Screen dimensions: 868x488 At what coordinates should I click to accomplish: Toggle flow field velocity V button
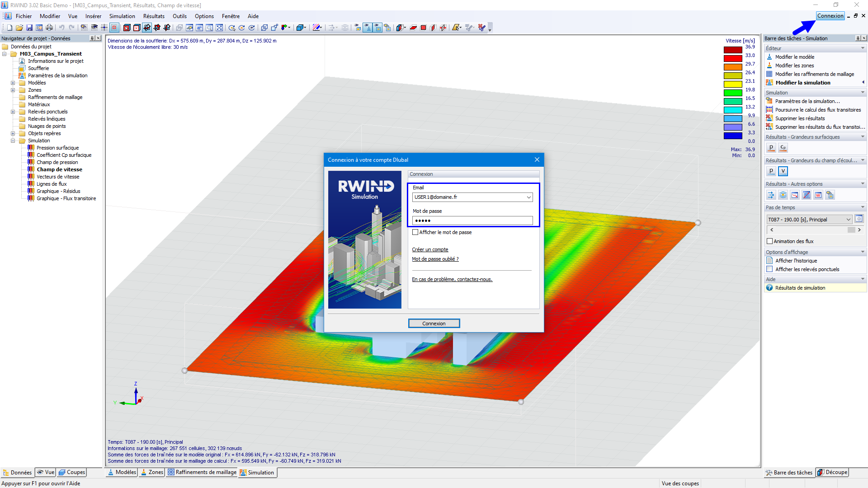click(x=783, y=171)
